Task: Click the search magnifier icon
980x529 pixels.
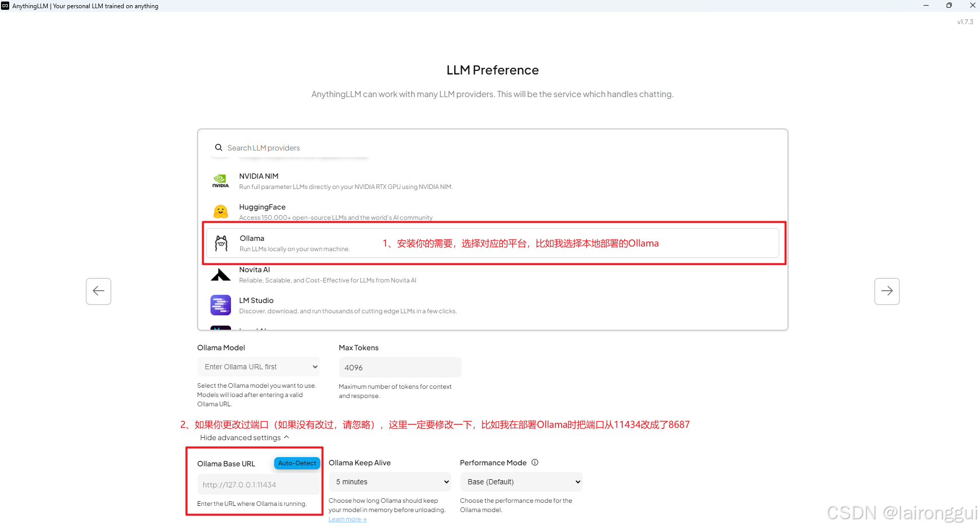Action: tap(219, 147)
